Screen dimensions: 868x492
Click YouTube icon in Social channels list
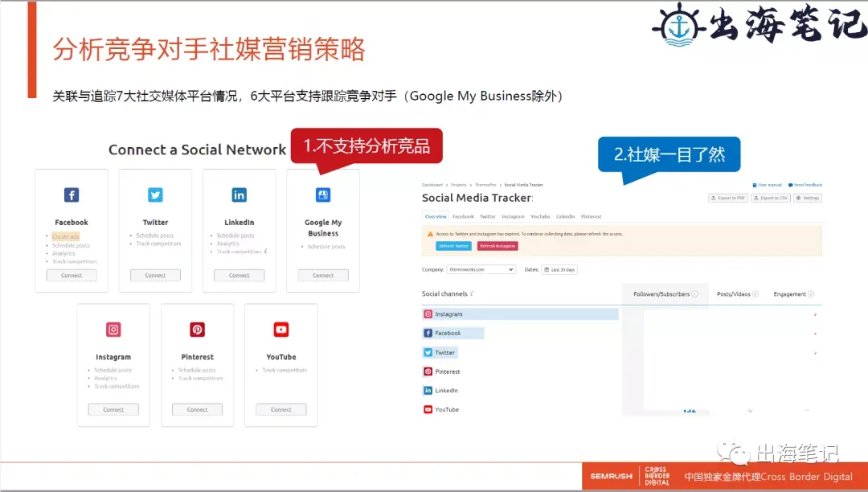pos(428,409)
